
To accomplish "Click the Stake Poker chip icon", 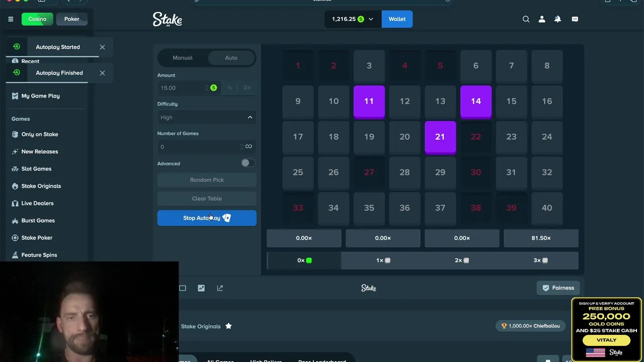I will (x=15, y=238).
